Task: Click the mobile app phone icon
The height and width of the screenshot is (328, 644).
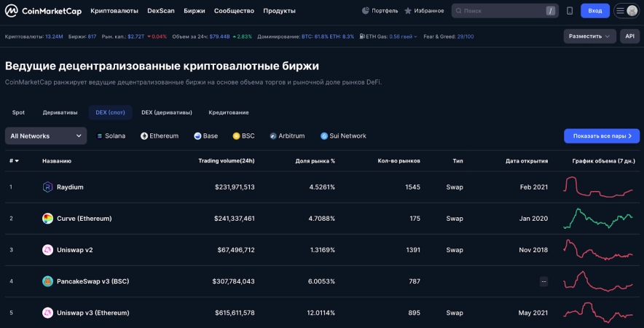Action: (x=570, y=11)
